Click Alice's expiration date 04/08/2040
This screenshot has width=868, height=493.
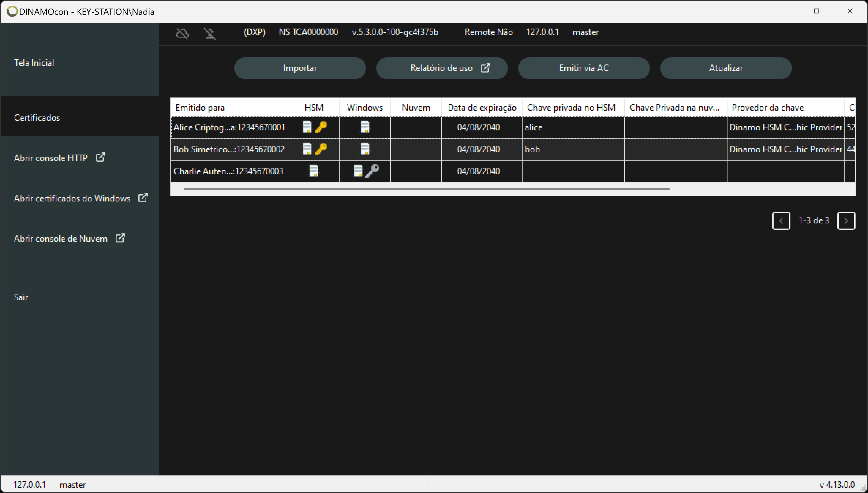pyautogui.click(x=478, y=127)
